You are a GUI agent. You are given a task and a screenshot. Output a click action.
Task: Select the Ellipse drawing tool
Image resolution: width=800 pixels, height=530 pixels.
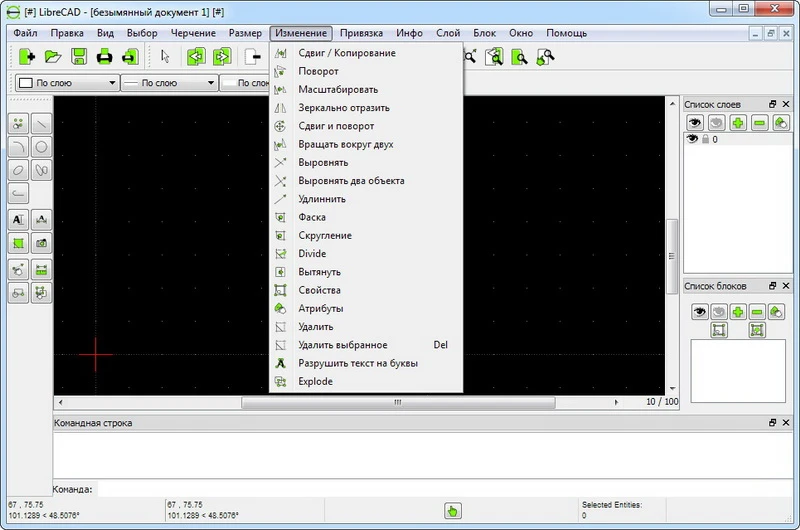click(18, 171)
